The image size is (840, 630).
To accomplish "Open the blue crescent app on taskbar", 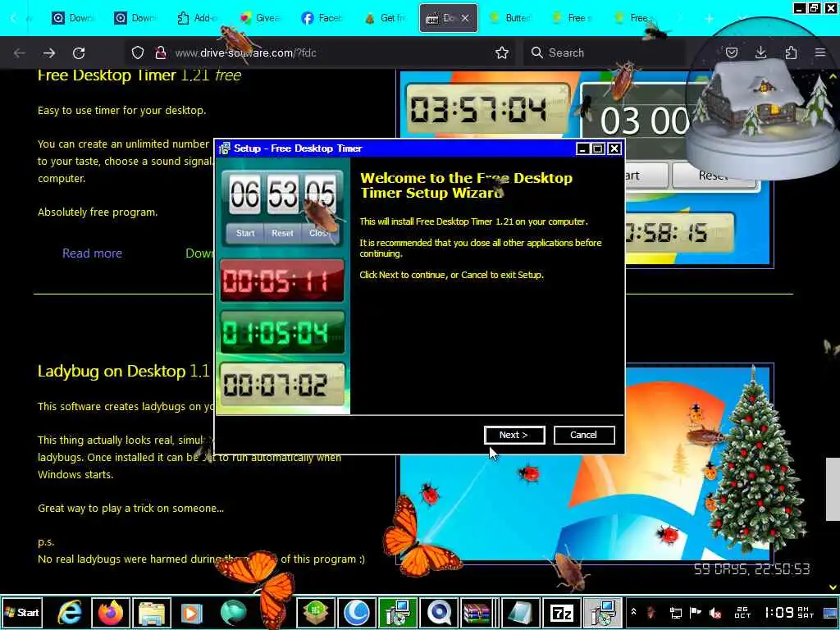I will pos(358,612).
